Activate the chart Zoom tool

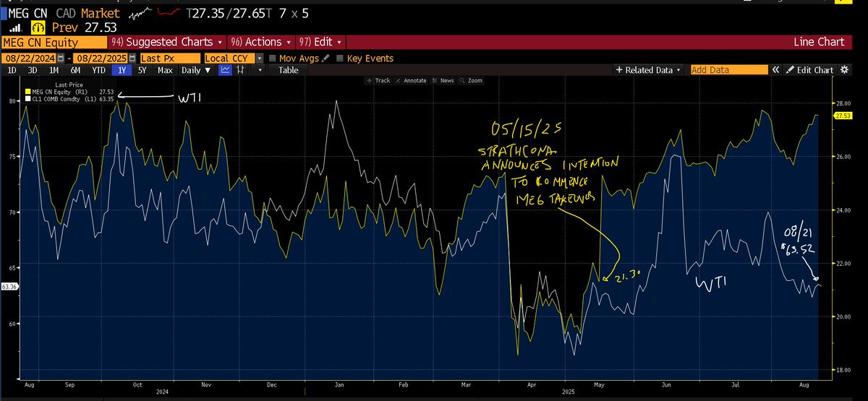(x=471, y=81)
